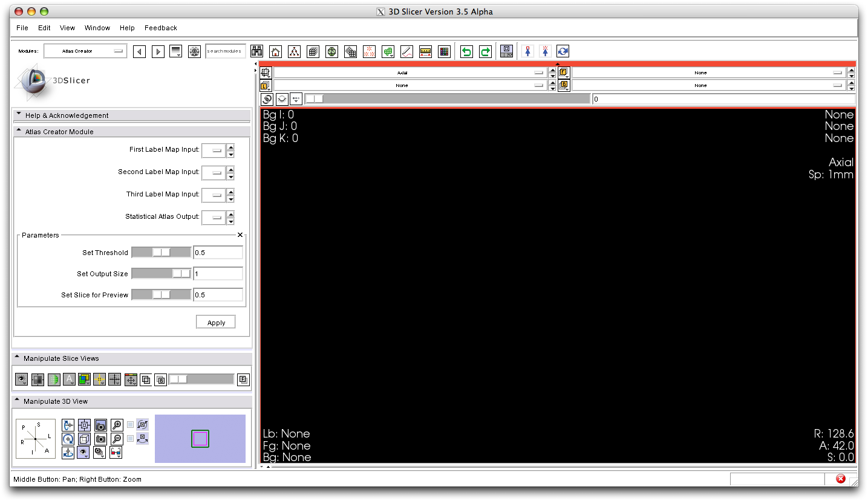Enable the rock checkbox in 3D View
This screenshot has width=868, height=501.
130,439
